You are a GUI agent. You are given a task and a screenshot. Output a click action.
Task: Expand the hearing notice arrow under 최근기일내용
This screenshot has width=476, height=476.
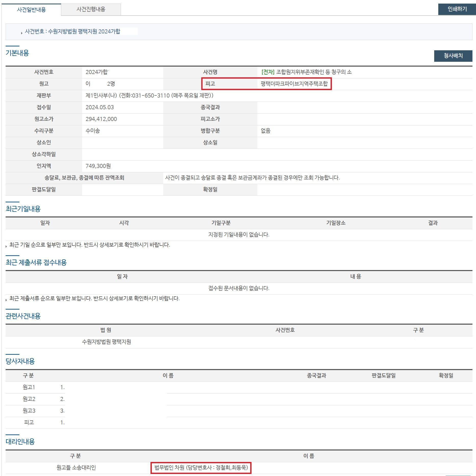tap(6, 245)
